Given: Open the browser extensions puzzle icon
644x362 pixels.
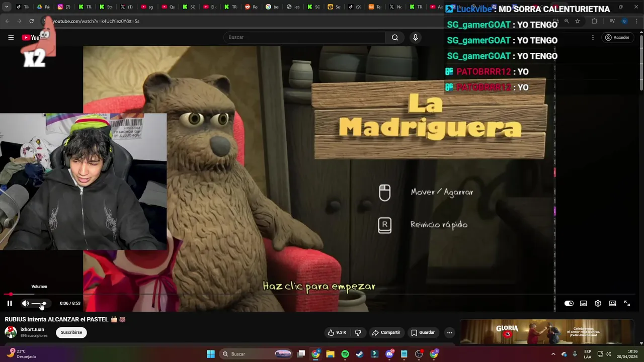Looking at the screenshot, I should (x=595, y=21).
